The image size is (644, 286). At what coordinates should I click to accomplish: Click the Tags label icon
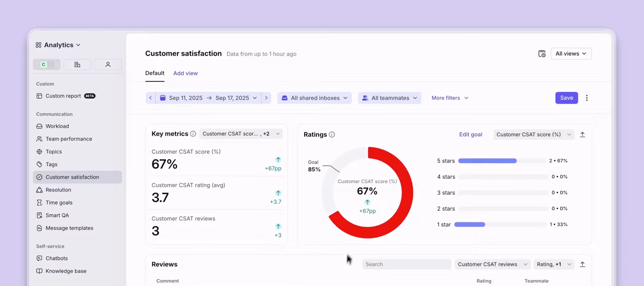[39, 164]
